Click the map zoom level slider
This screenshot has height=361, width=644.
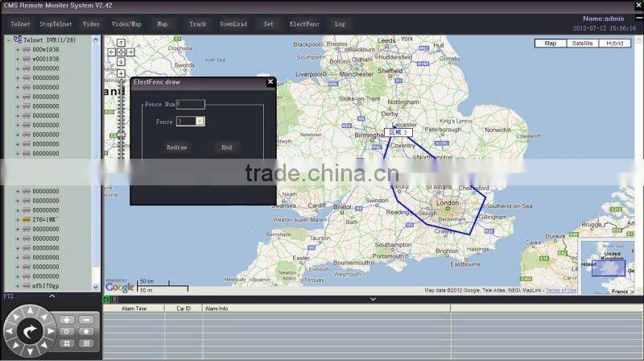click(121, 135)
